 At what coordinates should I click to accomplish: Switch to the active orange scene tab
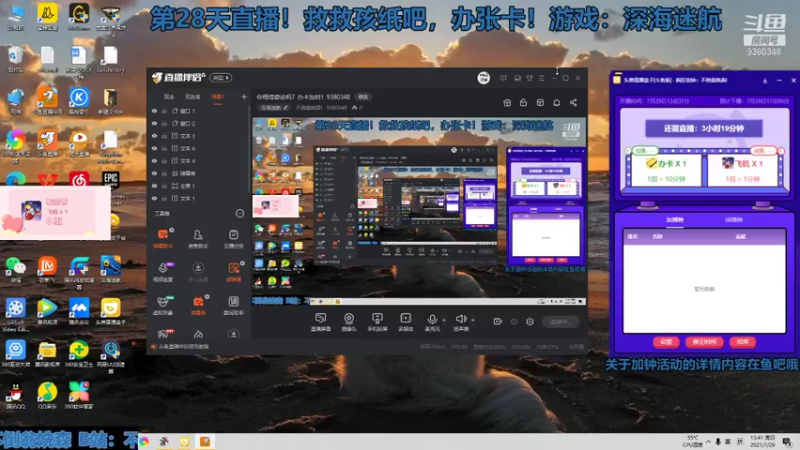click(x=218, y=96)
